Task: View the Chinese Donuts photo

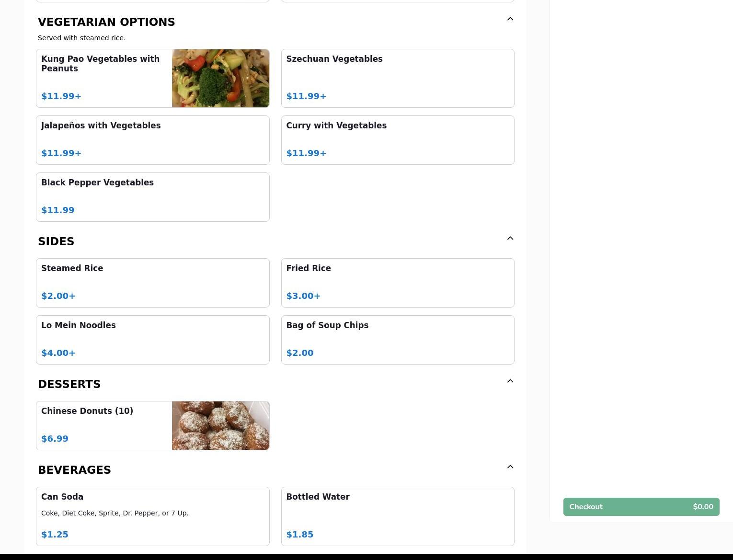Action: 220,425
